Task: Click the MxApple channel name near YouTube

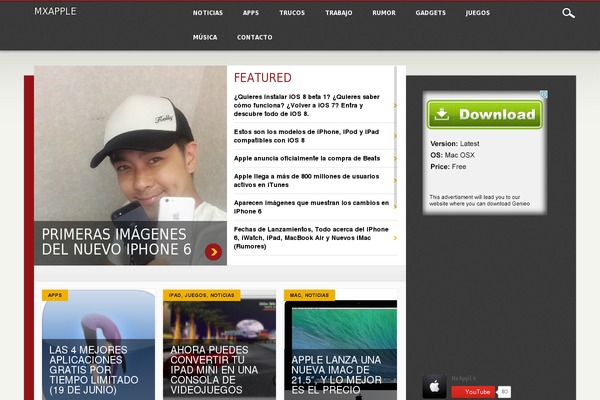Action: pyautogui.click(x=464, y=378)
